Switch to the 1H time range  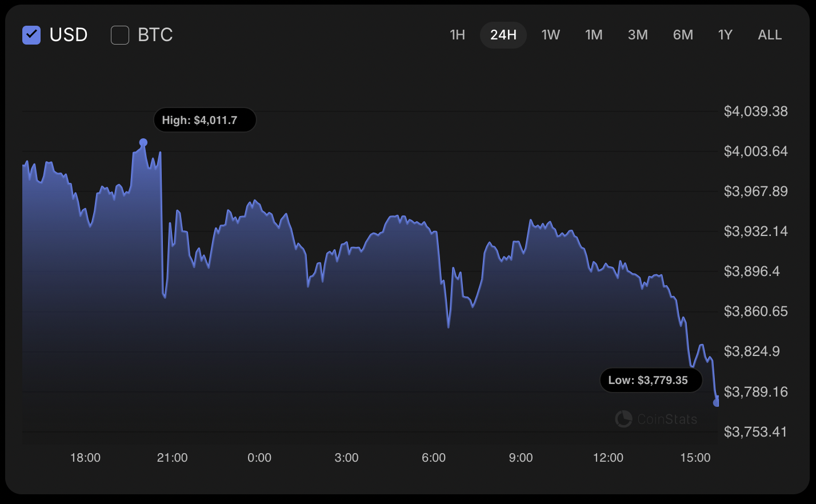pyautogui.click(x=457, y=35)
